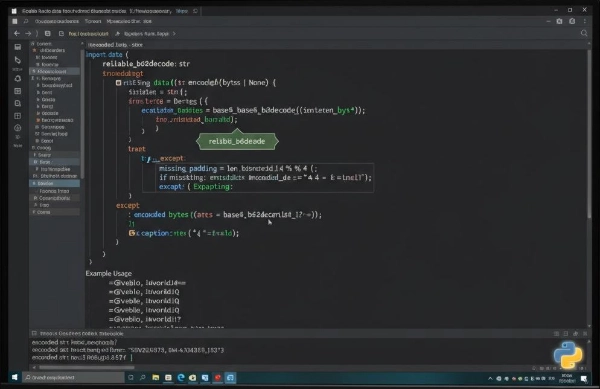Click the 'missing_padding' line in the boxed block
Image resolution: width=600 pixels, height=389 pixels.
coord(238,168)
